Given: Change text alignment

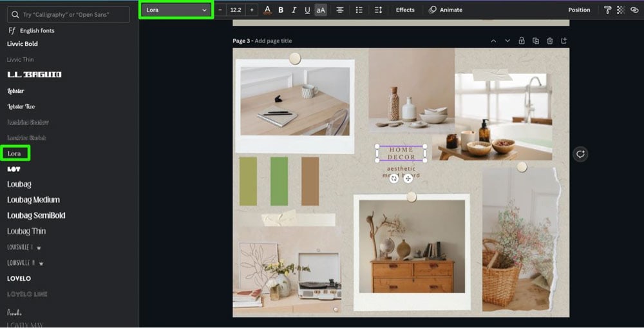Looking at the screenshot, I should (339, 10).
